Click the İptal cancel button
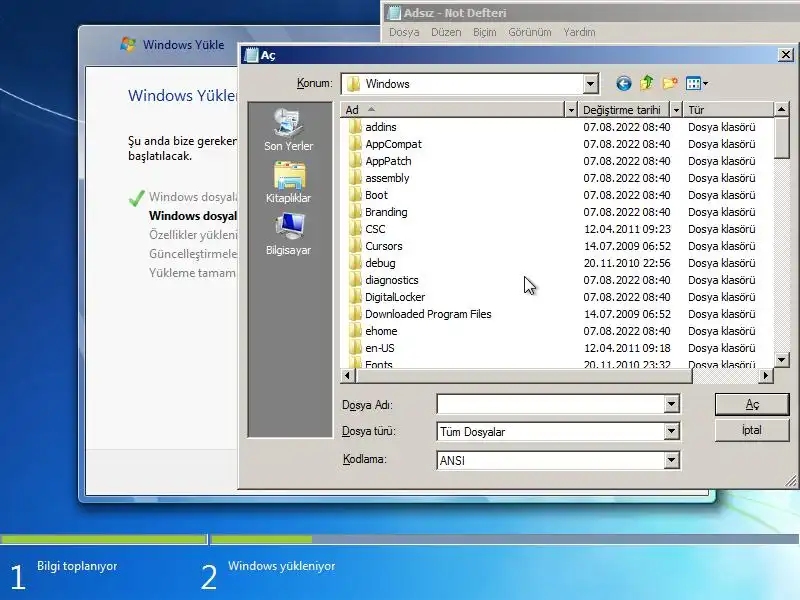The height and width of the screenshot is (600, 800). 752,430
